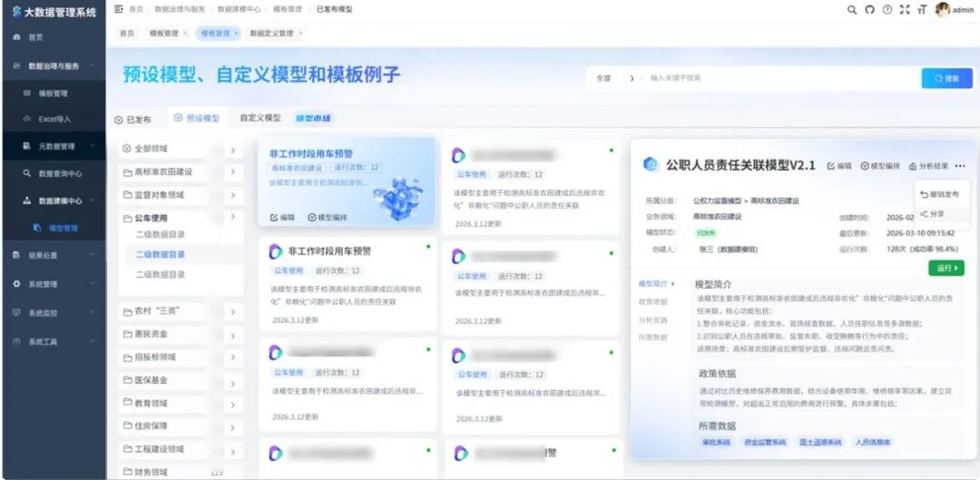Open the help question-mark icon
The width and height of the screenshot is (980, 480).
click(887, 10)
